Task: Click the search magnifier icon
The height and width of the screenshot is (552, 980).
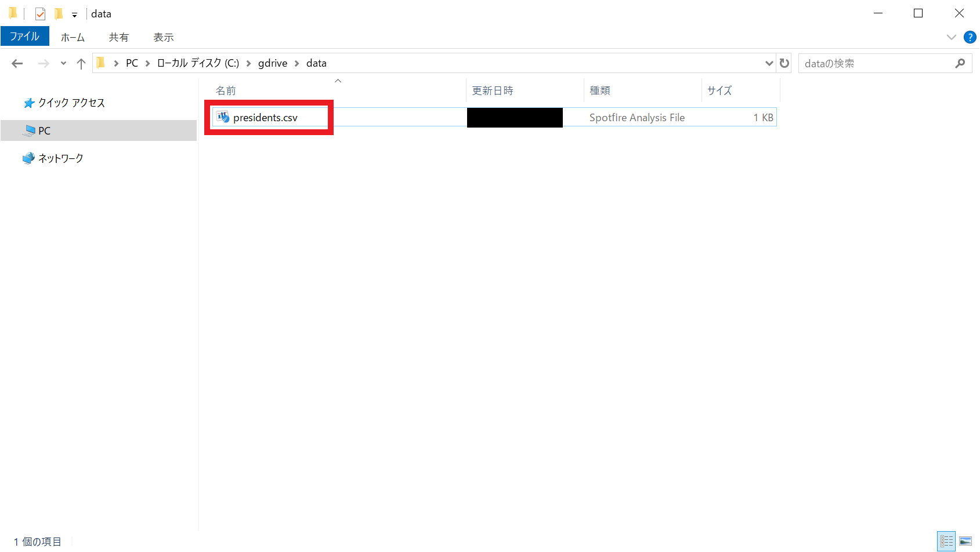Action: pos(960,63)
